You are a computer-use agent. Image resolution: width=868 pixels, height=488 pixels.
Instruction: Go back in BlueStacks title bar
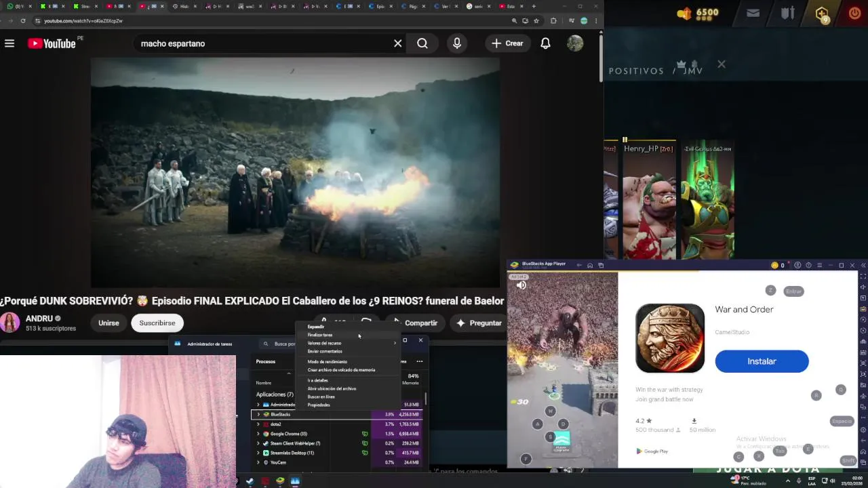click(x=578, y=265)
